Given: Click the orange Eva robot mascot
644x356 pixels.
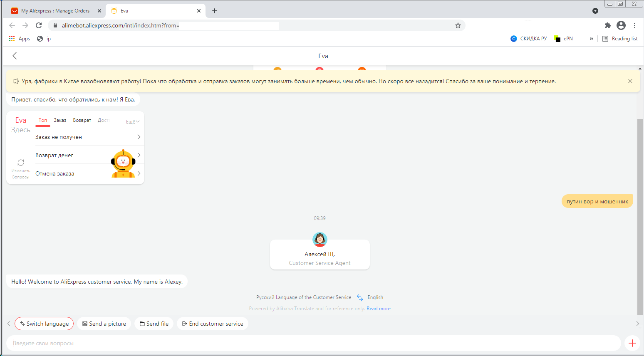Looking at the screenshot, I should pos(123,163).
